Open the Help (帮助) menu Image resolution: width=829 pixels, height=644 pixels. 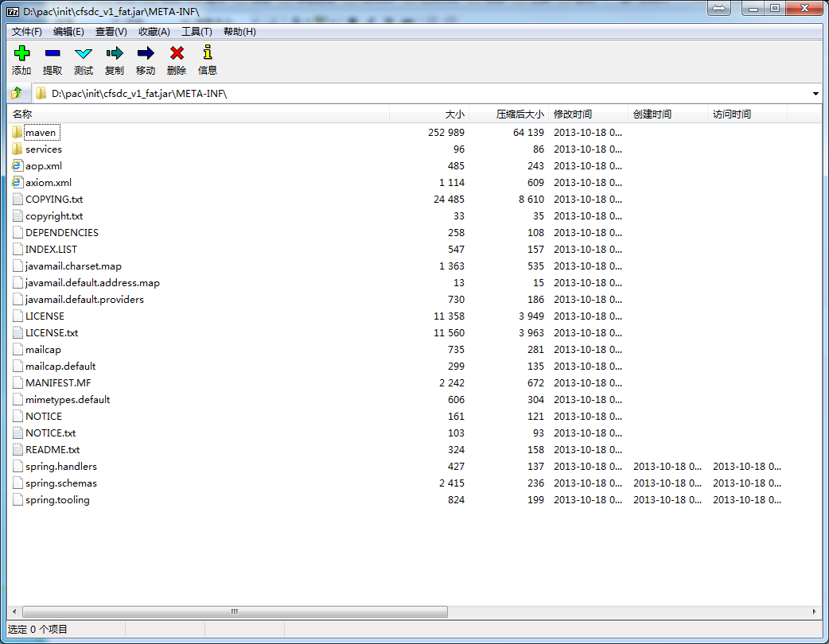click(x=239, y=32)
